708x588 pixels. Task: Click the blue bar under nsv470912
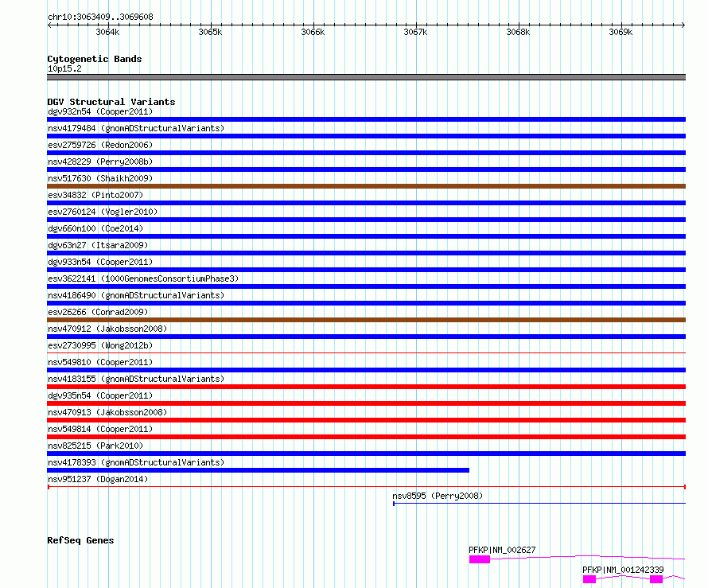(x=366, y=337)
